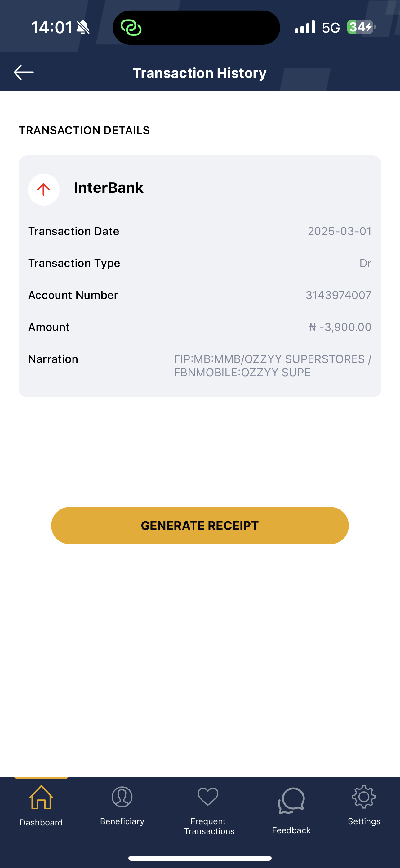The image size is (400, 868).
Task: Open the Beneficiary person icon
Action: [x=122, y=797]
